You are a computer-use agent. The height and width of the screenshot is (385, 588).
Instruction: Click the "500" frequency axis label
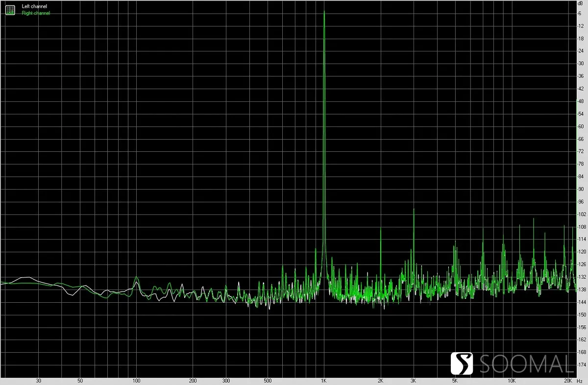tap(268, 381)
